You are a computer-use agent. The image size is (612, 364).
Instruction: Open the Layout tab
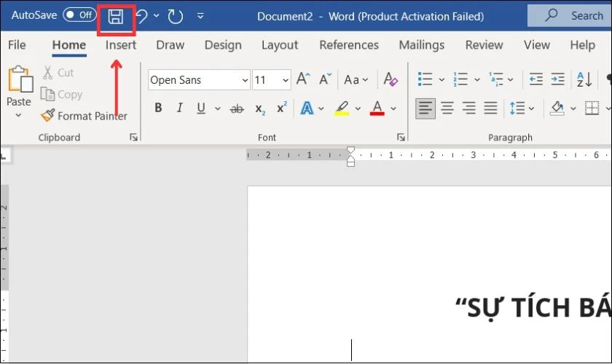(280, 45)
